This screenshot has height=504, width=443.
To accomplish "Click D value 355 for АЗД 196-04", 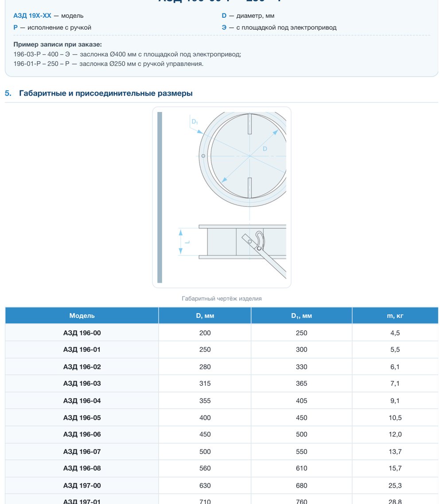I will click(205, 401).
